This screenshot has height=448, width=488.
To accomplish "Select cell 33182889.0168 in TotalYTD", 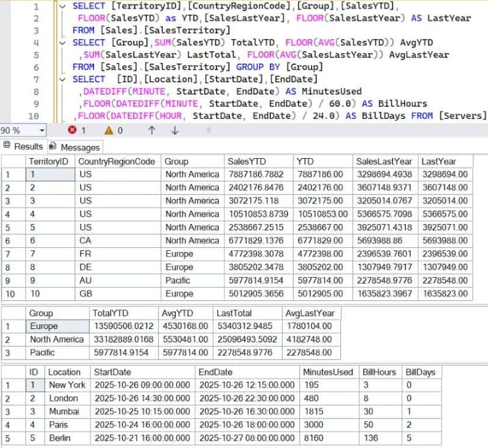I will click(124, 339).
